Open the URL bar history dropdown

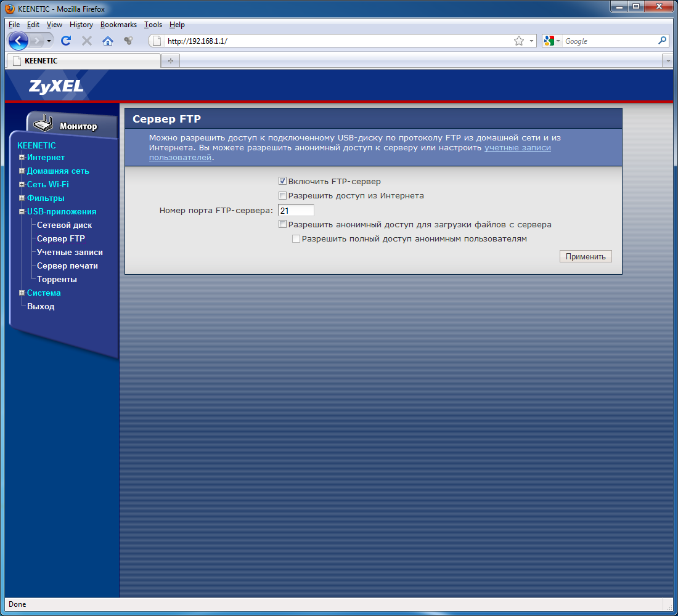[x=531, y=41]
